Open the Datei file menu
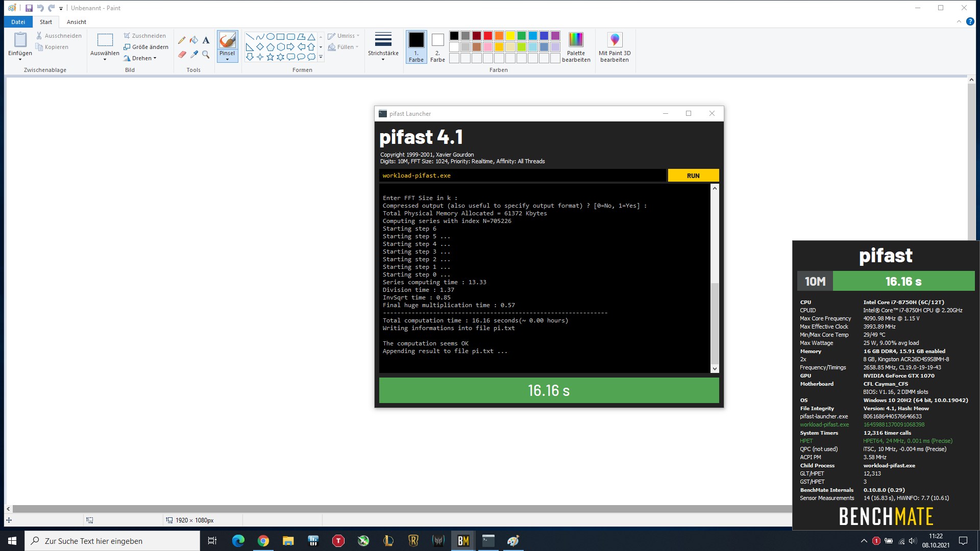980x551 pixels. coord(18,22)
